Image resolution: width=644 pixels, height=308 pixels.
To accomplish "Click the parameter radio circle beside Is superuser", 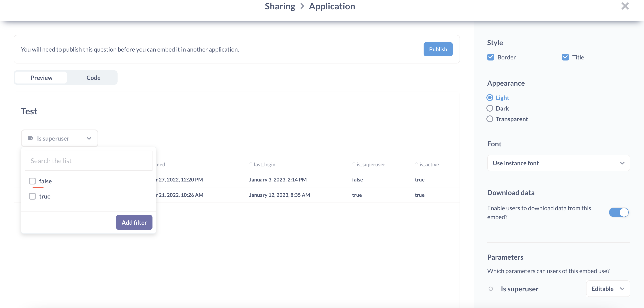I will (x=491, y=289).
